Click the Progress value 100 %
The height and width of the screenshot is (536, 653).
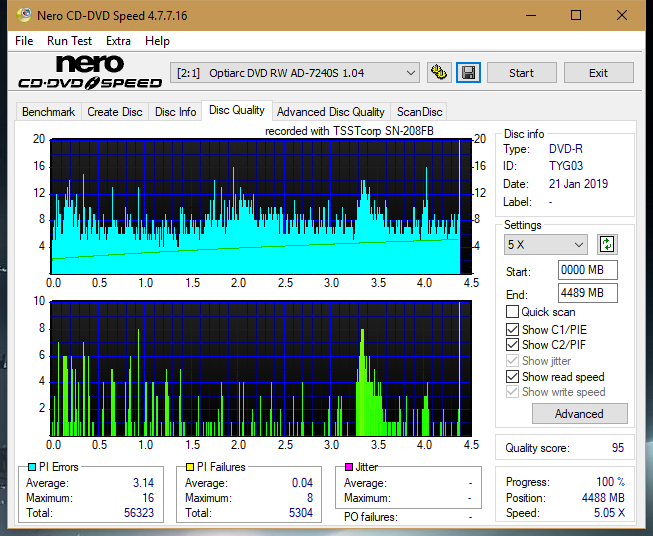(611, 482)
